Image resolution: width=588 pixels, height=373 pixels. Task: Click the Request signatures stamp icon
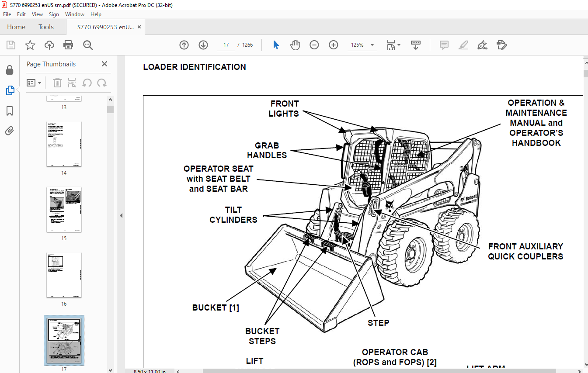pyautogui.click(x=501, y=45)
